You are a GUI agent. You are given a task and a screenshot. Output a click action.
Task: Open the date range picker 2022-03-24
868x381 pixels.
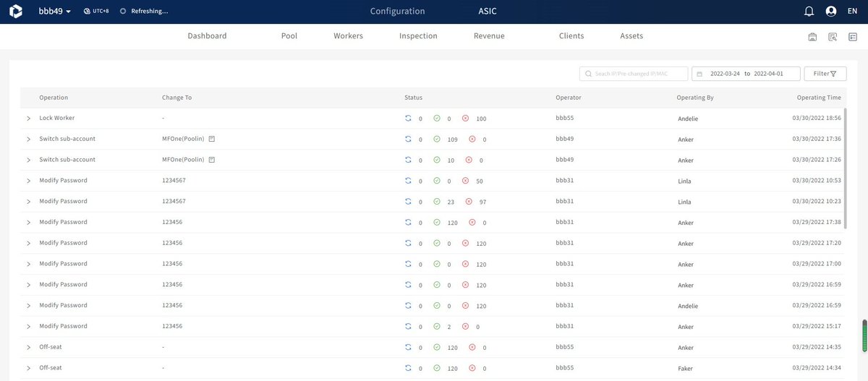coord(746,74)
